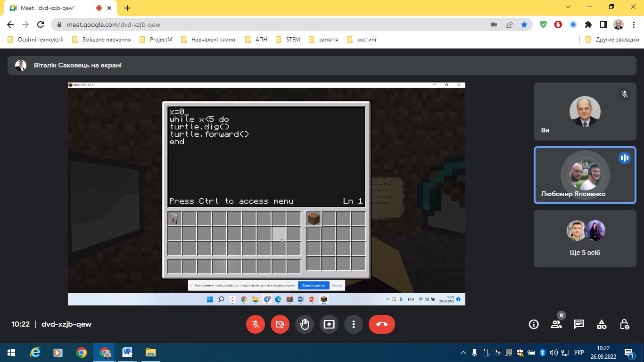
Task: Open 'STEM' bookmark folder
Action: (288, 40)
